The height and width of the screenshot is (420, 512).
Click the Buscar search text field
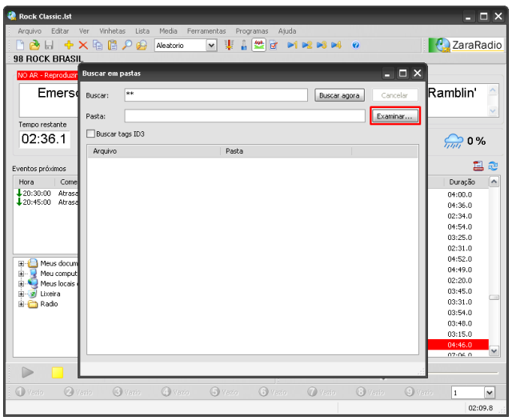coord(216,94)
